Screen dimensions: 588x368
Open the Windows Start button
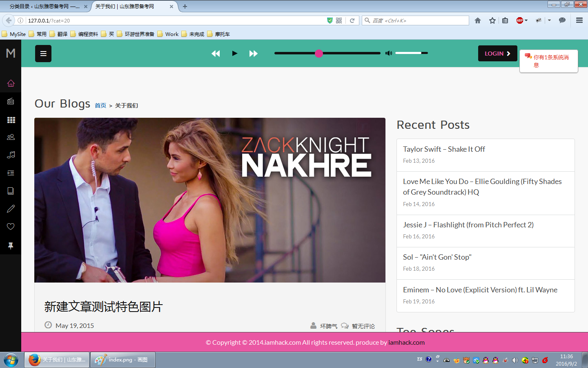coord(11,360)
